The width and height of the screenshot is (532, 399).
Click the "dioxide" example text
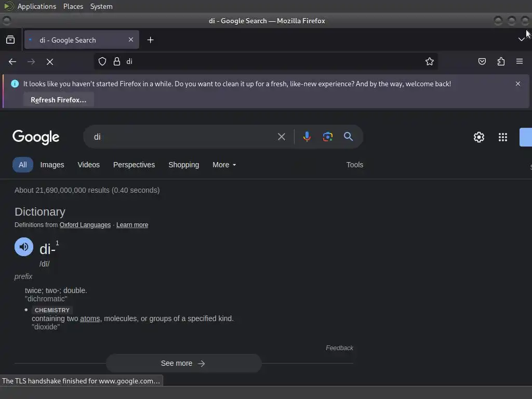pyautogui.click(x=46, y=327)
